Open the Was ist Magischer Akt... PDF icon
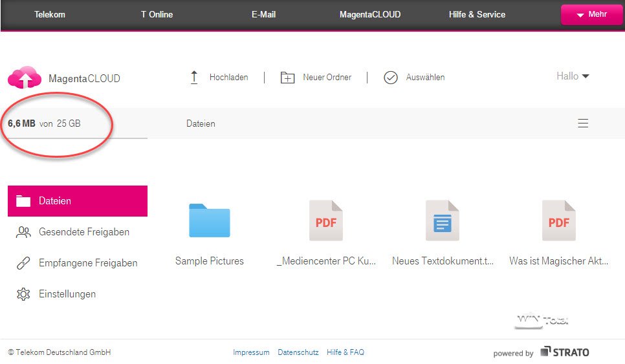625x364 pixels. tap(558, 220)
